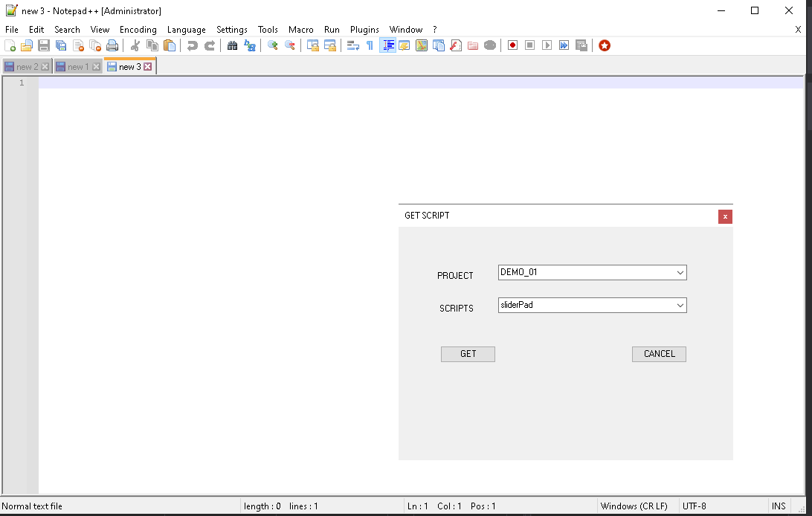812x516 pixels.
Task: Click the Zoom In magnifier icon
Action: 272,45
